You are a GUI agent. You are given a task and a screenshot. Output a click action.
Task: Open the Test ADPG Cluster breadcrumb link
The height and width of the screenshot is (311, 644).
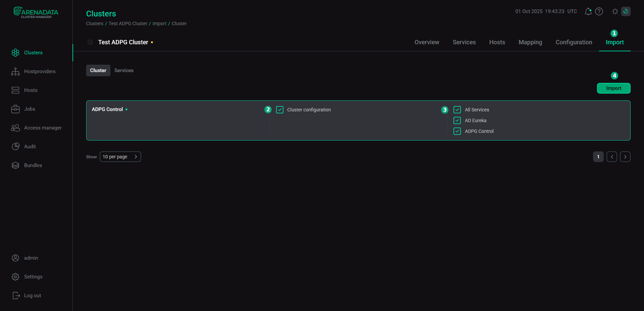coord(128,23)
